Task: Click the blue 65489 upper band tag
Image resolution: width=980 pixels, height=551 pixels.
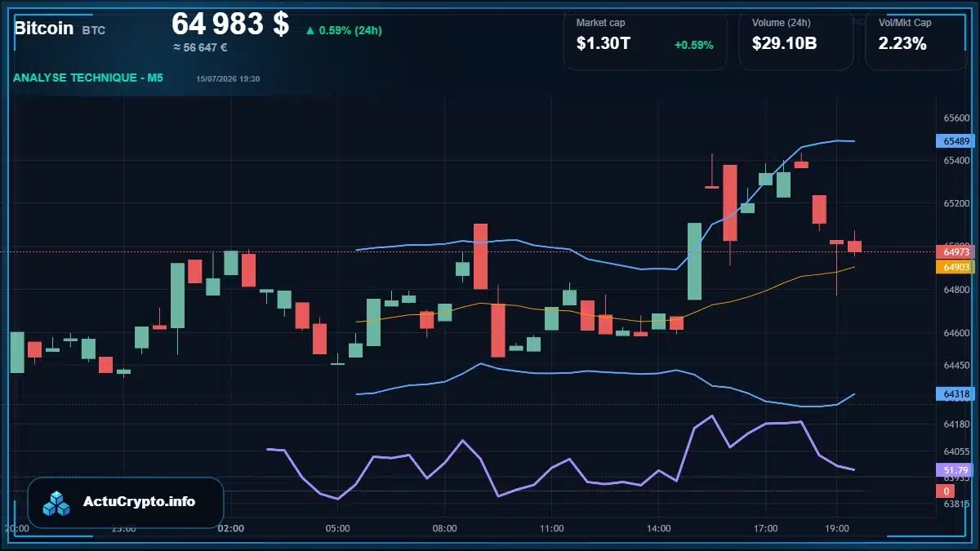Action: pos(955,141)
